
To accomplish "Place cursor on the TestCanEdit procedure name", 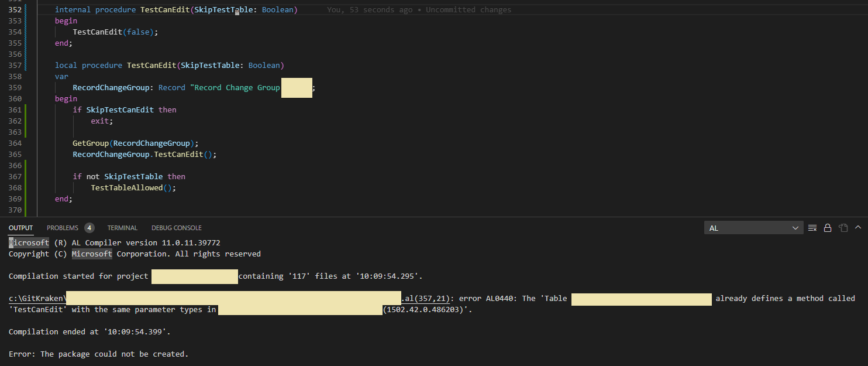I will [164, 9].
